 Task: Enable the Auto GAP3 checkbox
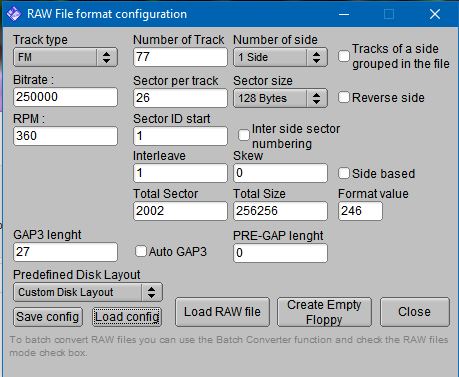(x=141, y=251)
